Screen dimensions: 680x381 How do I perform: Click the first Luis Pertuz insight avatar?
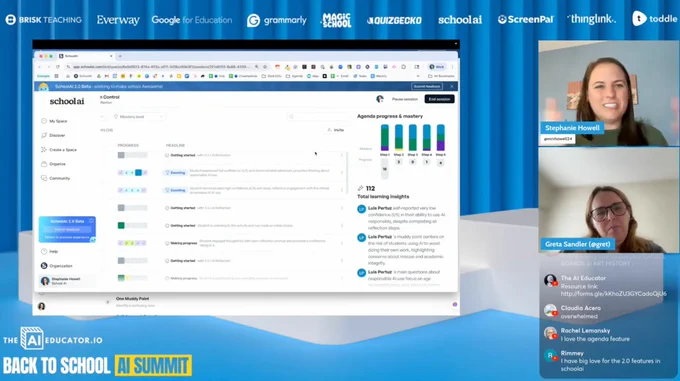pos(361,209)
